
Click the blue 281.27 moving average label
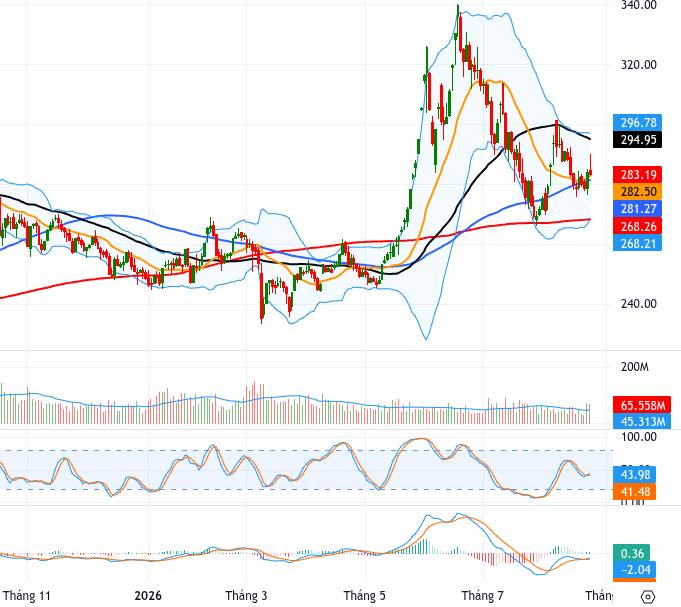(638, 209)
